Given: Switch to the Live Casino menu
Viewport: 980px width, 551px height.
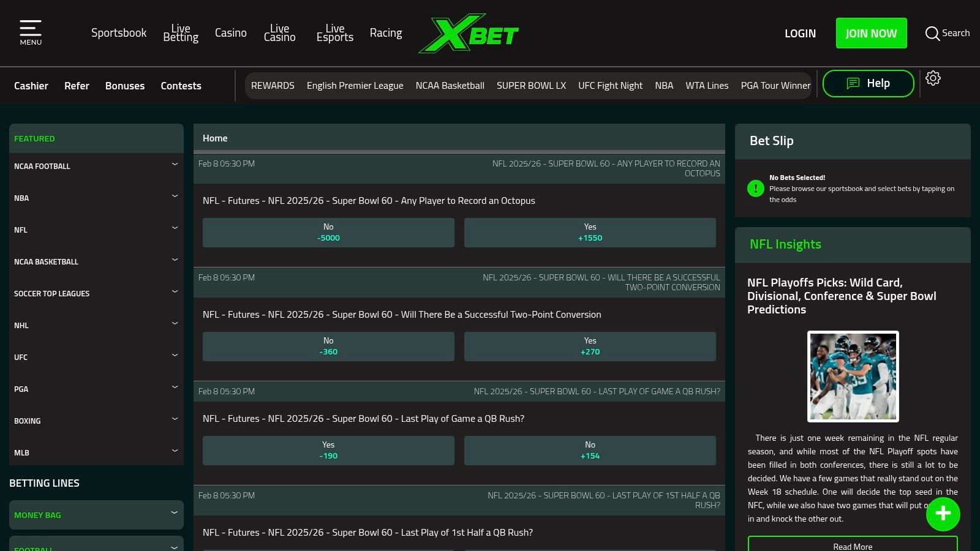Looking at the screenshot, I should click(279, 33).
